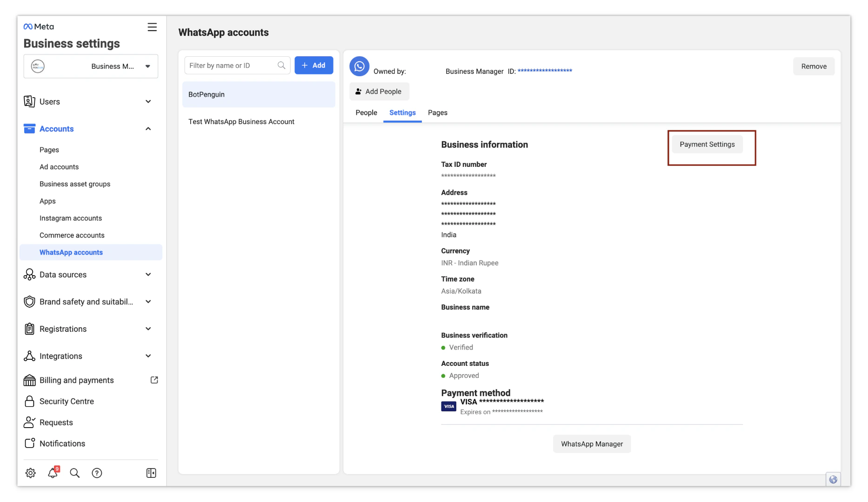Select WhatsApp accounts in sidebar

(91, 252)
